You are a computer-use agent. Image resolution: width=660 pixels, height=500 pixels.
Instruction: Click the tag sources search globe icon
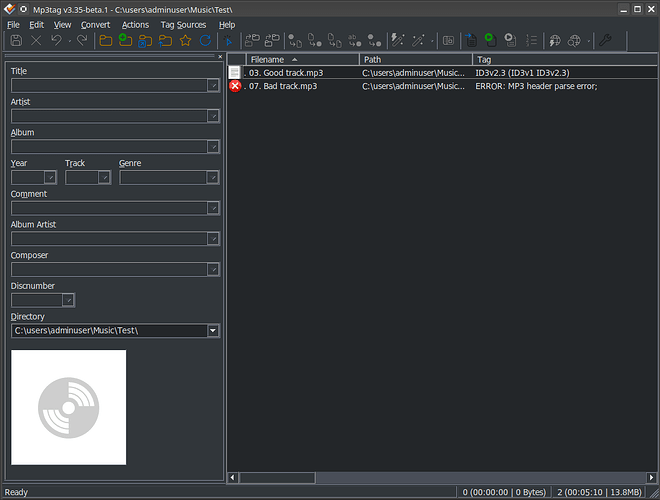(x=574, y=41)
